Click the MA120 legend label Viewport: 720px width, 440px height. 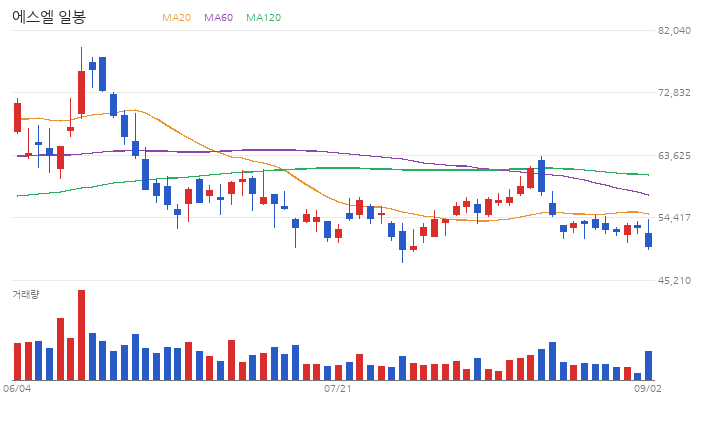pyautogui.click(x=264, y=17)
